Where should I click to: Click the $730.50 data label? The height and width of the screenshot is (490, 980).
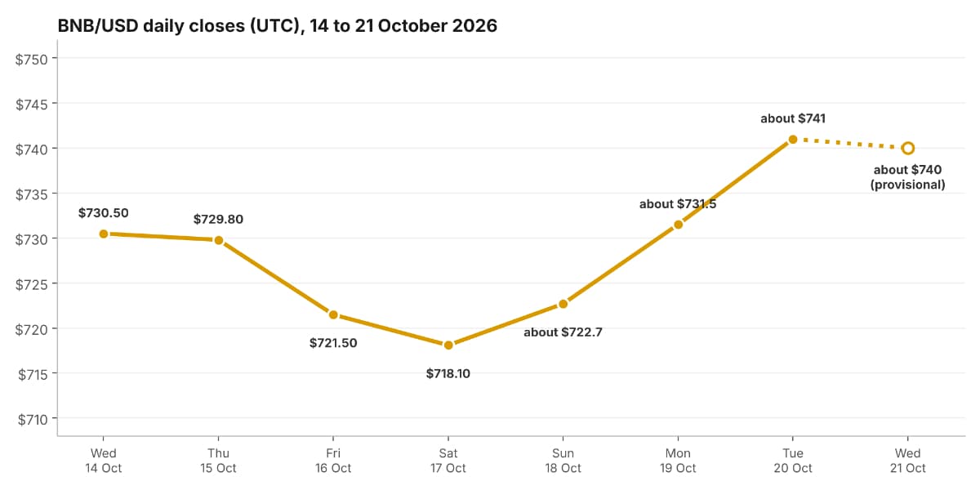(104, 213)
